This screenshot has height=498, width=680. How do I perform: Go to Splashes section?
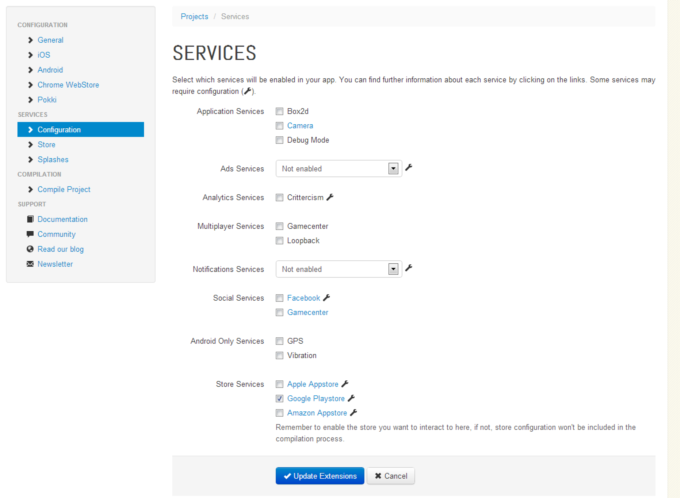click(x=53, y=160)
